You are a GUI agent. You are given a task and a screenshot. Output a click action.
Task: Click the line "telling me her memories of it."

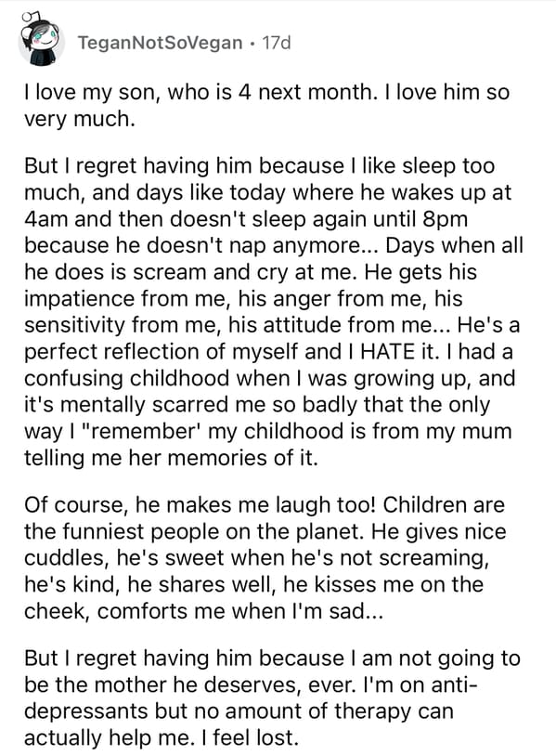171,457
